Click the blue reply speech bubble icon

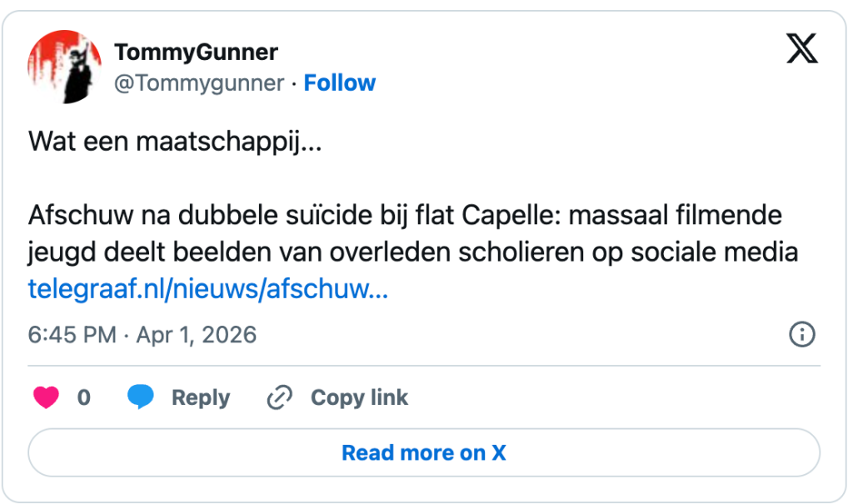141,397
